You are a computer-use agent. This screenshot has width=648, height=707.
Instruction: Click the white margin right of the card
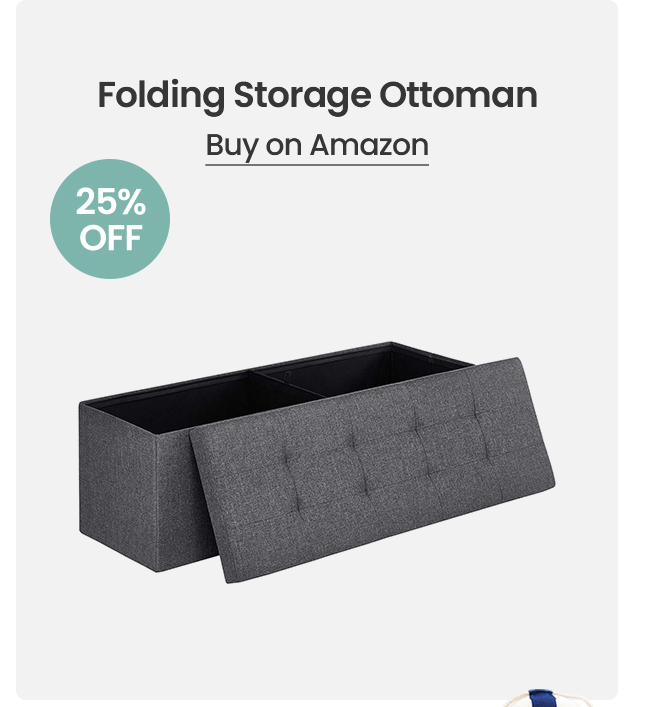(x=633, y=350)
